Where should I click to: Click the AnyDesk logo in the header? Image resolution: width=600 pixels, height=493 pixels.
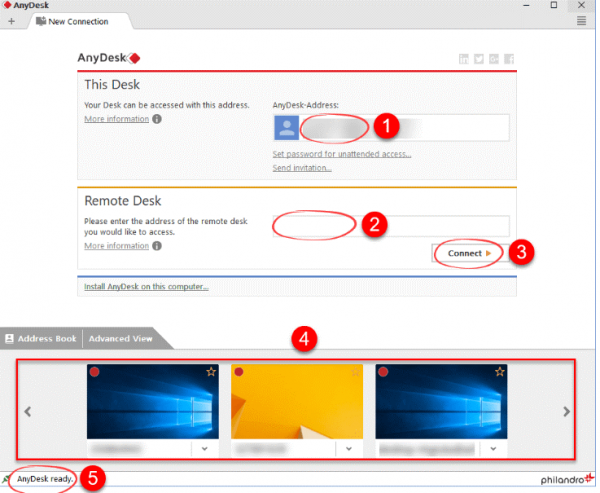pos(109,58)
